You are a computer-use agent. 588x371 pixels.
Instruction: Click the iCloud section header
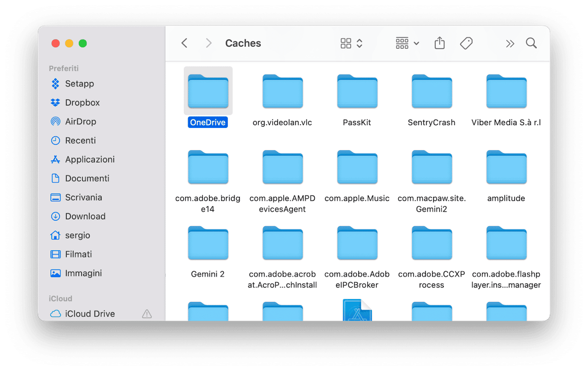(60, 299)
